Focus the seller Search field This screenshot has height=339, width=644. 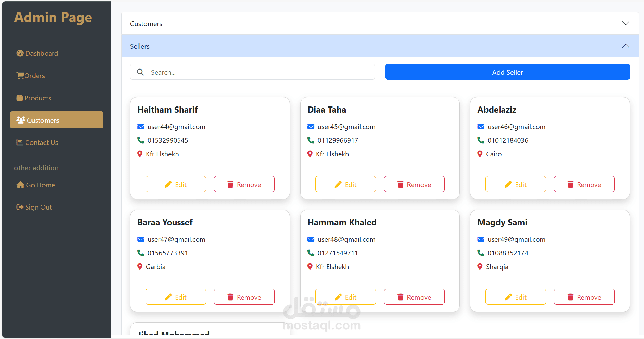coord(260,72)
